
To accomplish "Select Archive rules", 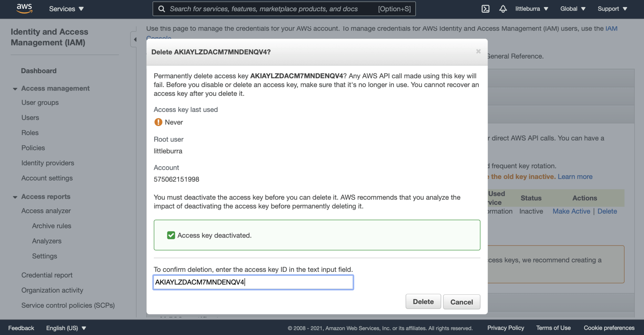I will (52, 226).
